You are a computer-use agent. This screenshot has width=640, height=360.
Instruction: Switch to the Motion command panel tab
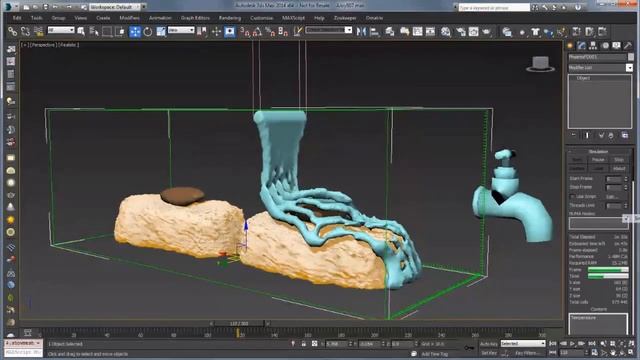click(x=605, y=45)
